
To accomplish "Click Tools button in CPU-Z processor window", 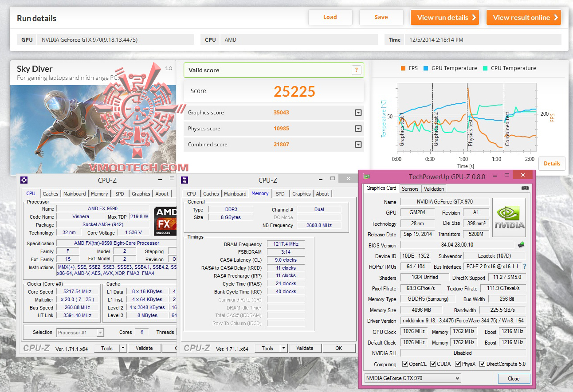I will click(x=107, y=348).
